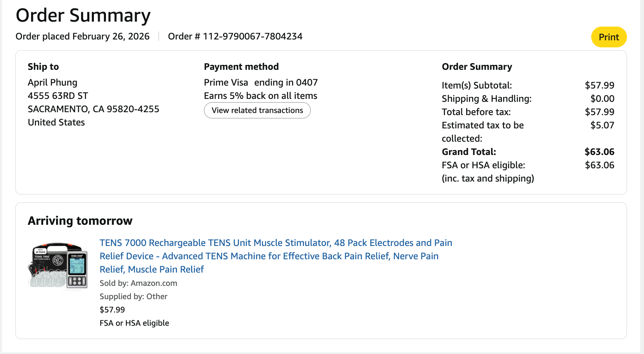Screen dimensions: 644x354
Task: Click the yellow Print button
Action: pos(609,37)
